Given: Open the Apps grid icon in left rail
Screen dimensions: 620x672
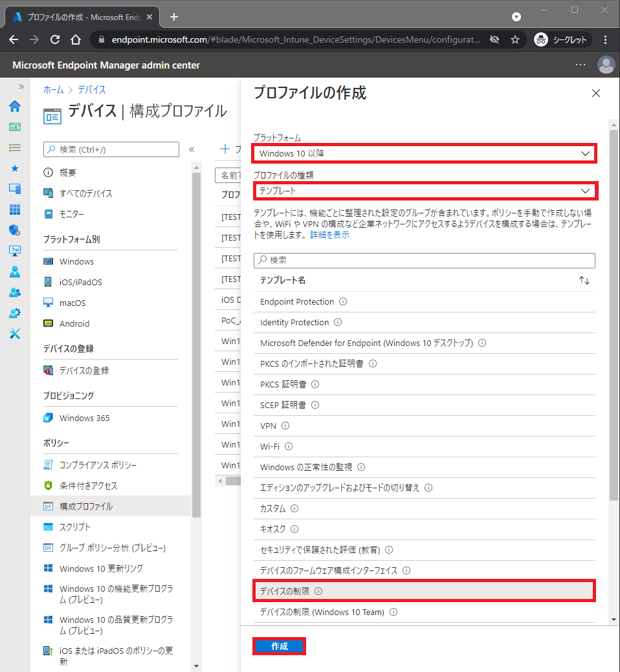Looking at the screenshot, I should click(15, 210).
